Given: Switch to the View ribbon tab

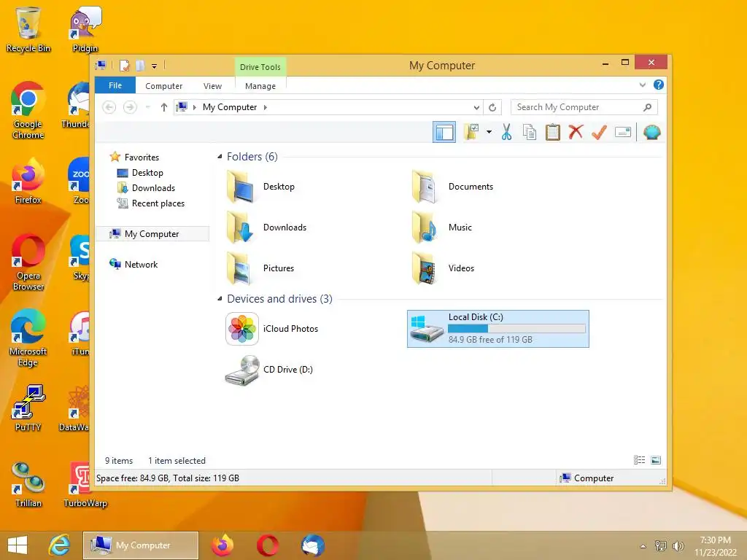Looking at the screenshot, I should click(x=212, y=86).
